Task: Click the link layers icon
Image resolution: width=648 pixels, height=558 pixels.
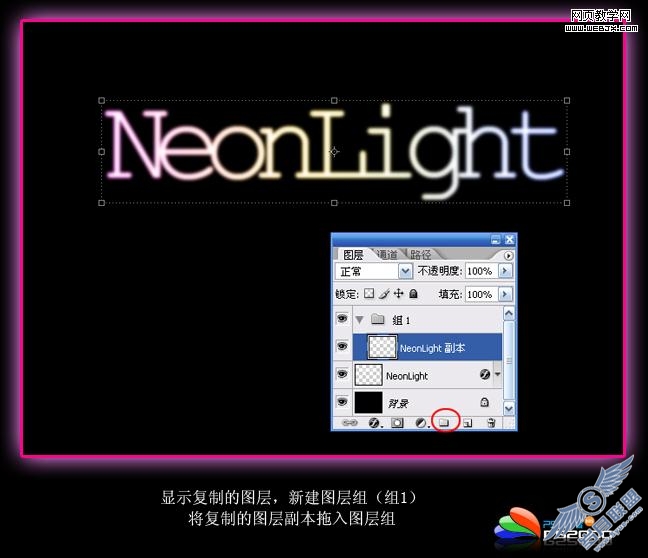Action: click(x=350, y=422)
